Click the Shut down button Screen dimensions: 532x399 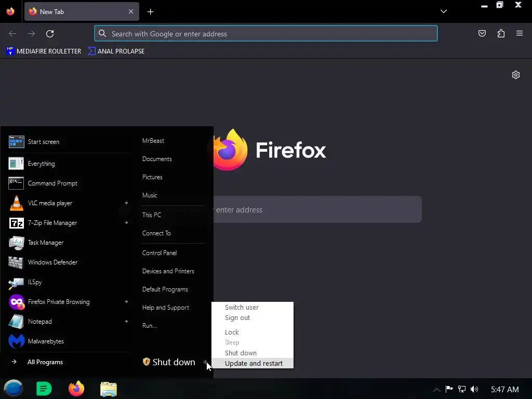pos(170,362)
